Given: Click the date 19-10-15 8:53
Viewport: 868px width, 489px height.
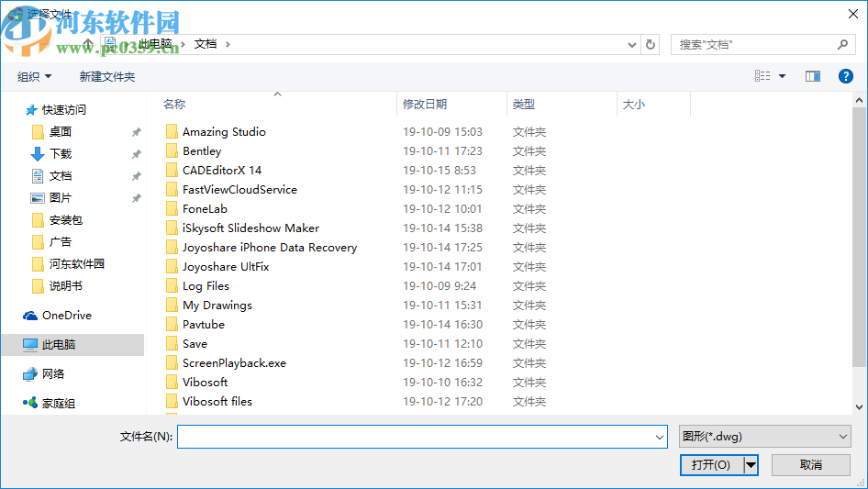Looking at the screenshot, I should [x=440, y=171].
